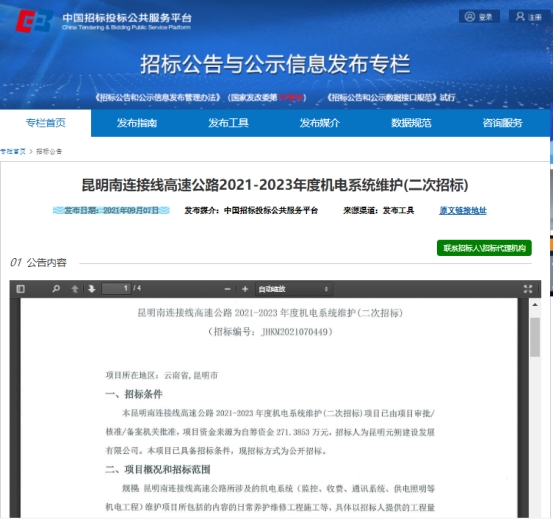The width and height of the screenshot is (554, 520).
Task: Zoom out the PDF with minus icon
Action: click(x=228, y=289)
